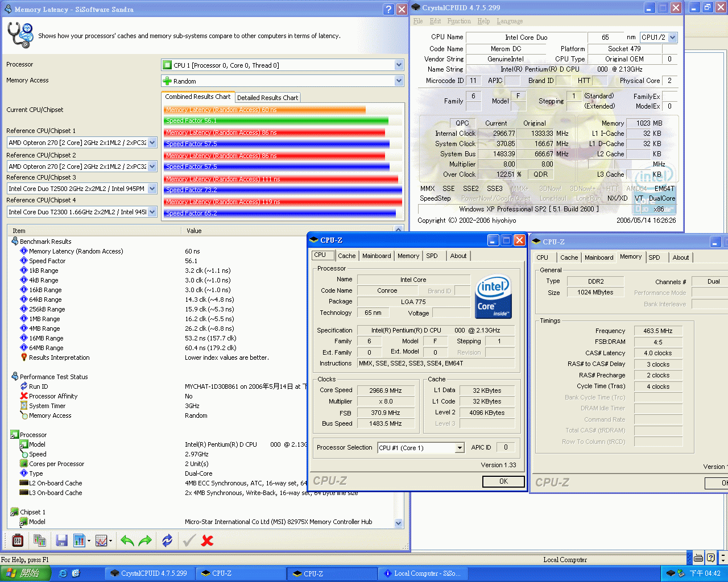Open Function menu in CrystalCPUID
The width and height of the screenshot is (728, 582).
[459, 21]
